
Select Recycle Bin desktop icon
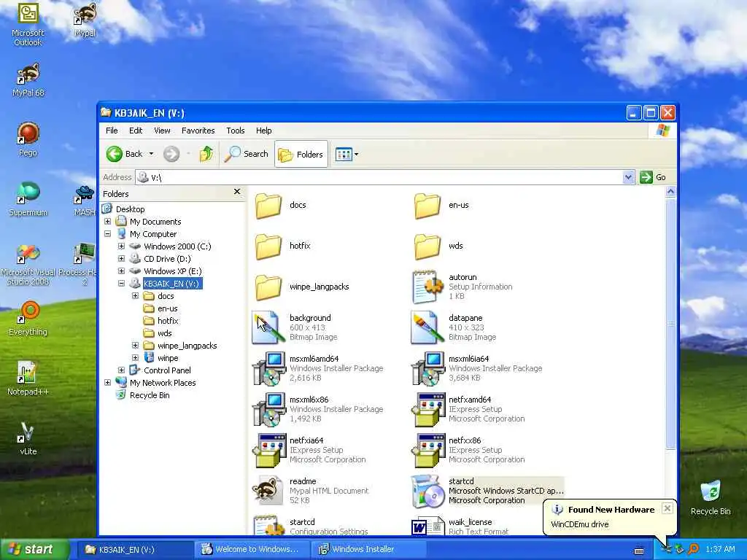(x=711, y=498)
